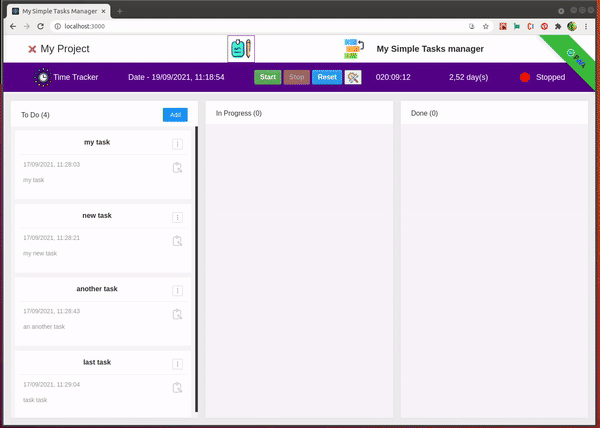
Task: Click the Done (0) column header
Action: (424, 113)
